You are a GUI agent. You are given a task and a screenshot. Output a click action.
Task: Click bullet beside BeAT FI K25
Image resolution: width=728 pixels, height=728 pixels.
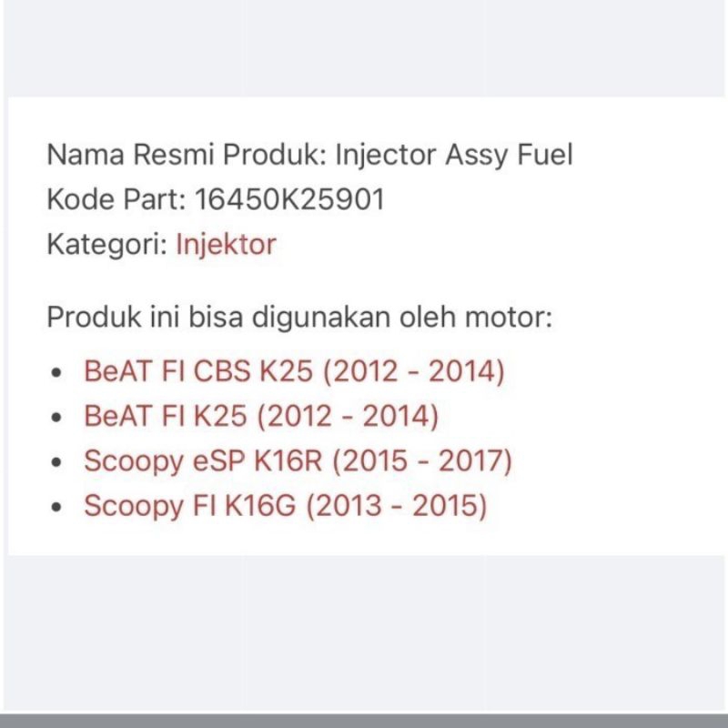57,418
